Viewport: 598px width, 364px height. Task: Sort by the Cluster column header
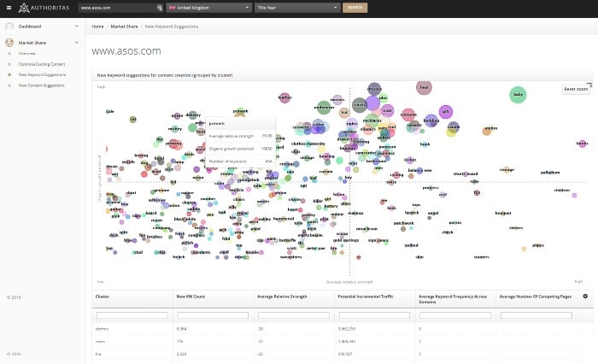(103, 296)
